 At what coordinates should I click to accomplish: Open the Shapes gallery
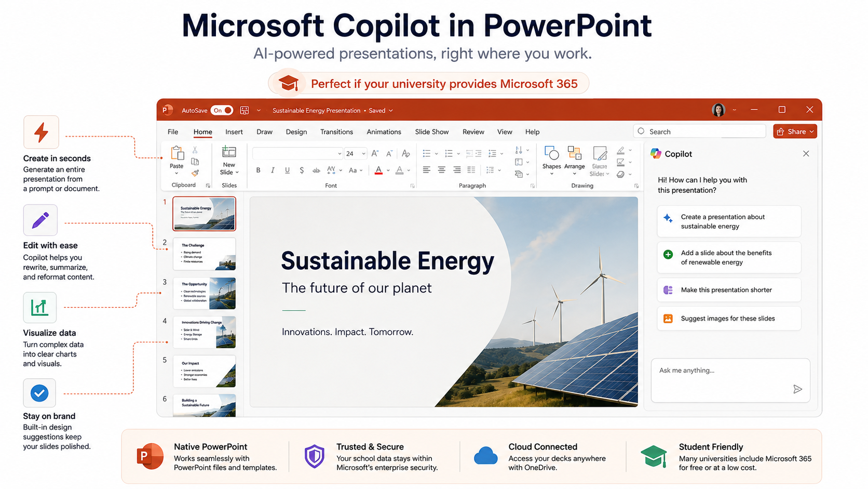point(551,161)
